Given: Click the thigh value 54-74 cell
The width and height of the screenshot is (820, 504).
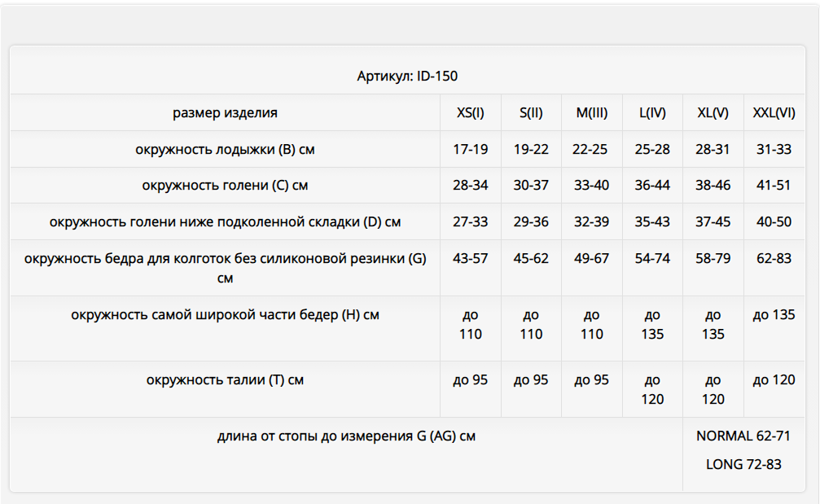Looking at the screenshot, I should [x=652, y=259].
